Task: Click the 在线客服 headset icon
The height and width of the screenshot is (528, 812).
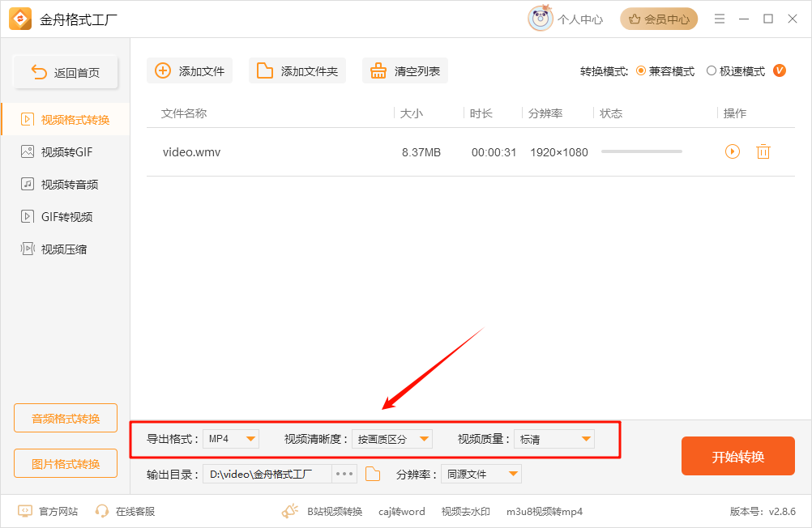Action: [x=102, y=512]
